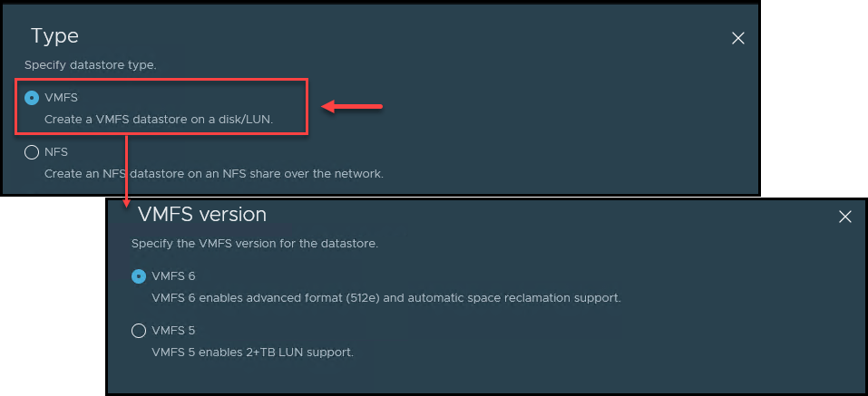Choose the NFS radio button

coord(32,152)
